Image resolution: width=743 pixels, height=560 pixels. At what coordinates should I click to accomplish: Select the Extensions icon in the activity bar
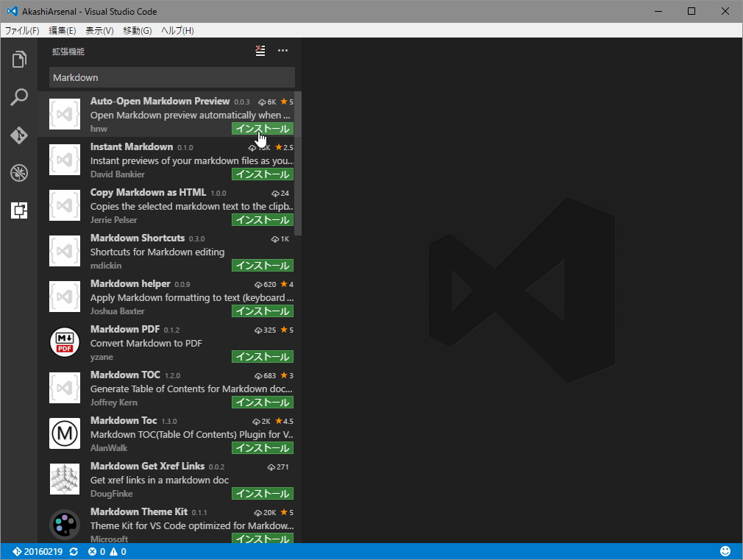click(19, 211)
